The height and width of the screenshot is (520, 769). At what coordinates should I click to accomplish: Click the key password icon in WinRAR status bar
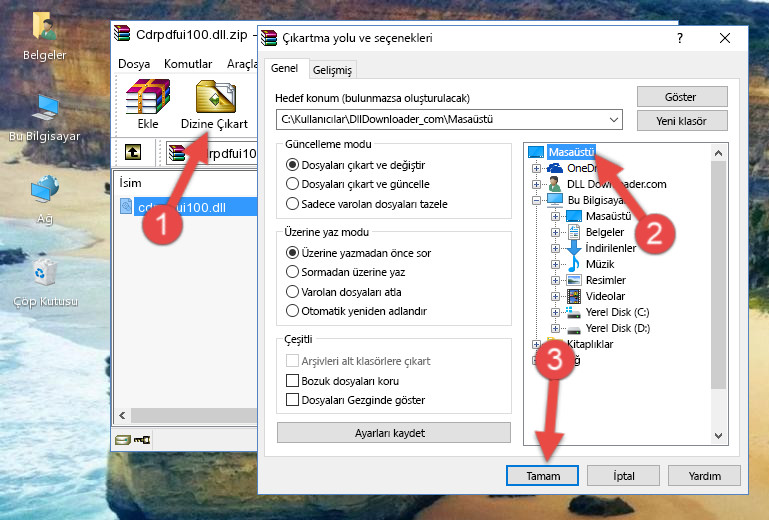point(142,440)
